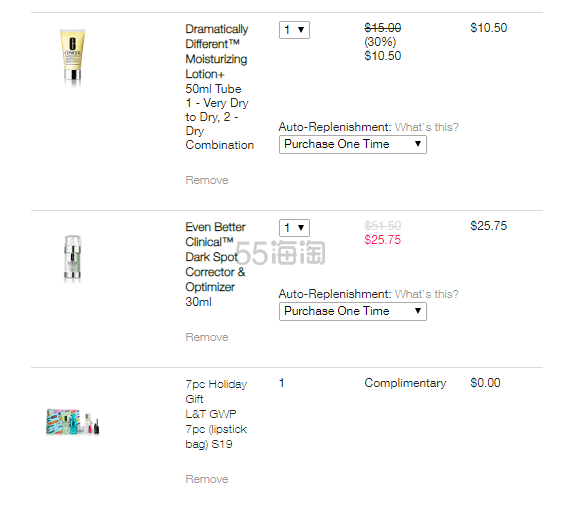Remove Even Better Clinical Dark Spot Corrector
This screenshot has width=561, height=505.
206,337
